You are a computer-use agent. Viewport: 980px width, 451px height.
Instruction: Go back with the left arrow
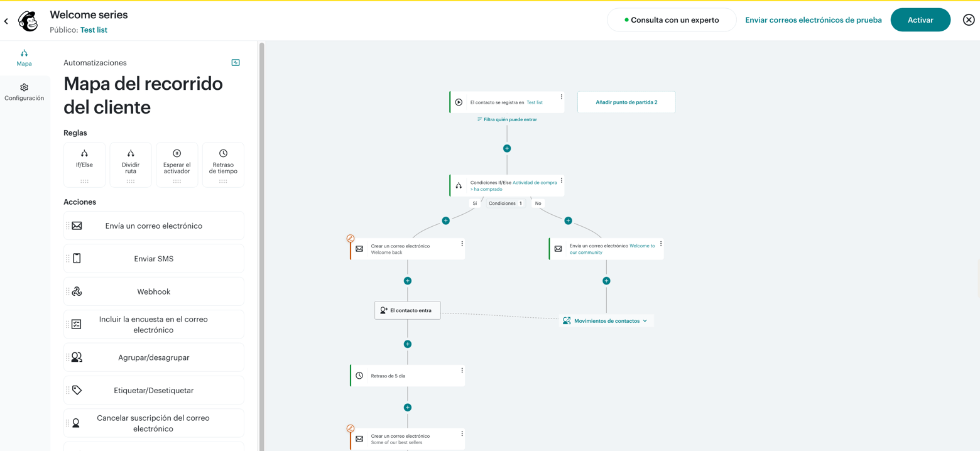pos(6,21)
